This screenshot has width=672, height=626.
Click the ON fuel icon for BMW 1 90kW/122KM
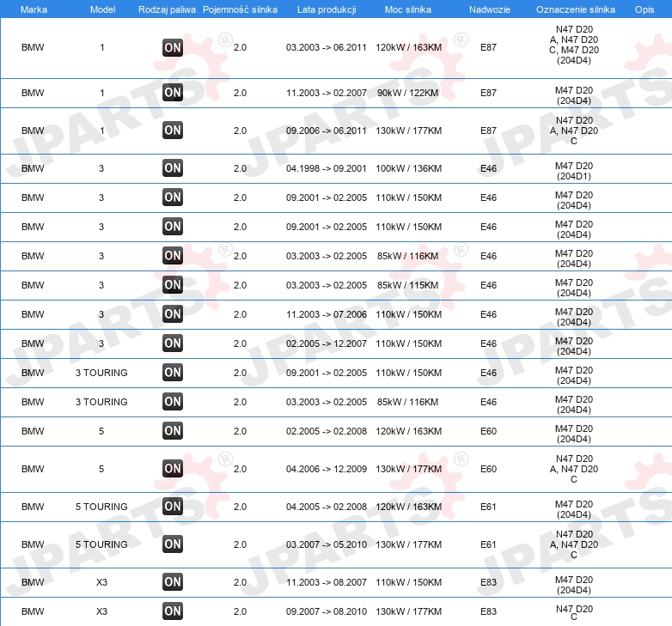click(x=173, y=93)
